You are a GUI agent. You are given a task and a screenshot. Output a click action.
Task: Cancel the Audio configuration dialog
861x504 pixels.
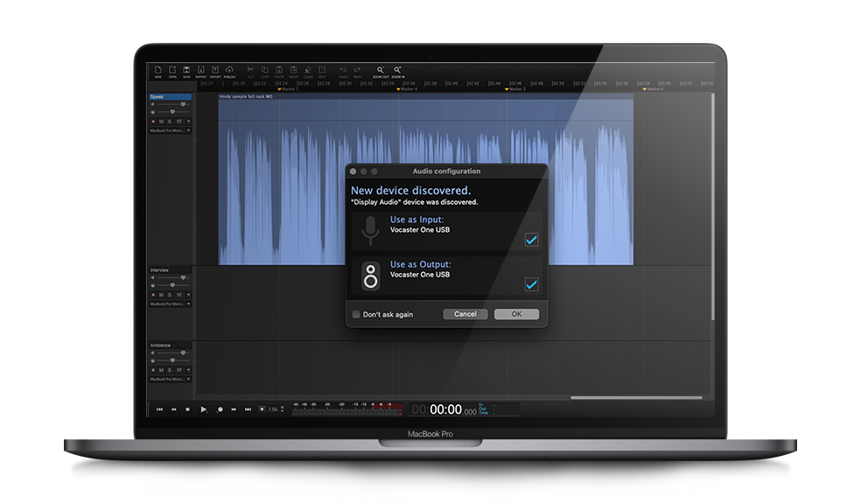(465, 314)
